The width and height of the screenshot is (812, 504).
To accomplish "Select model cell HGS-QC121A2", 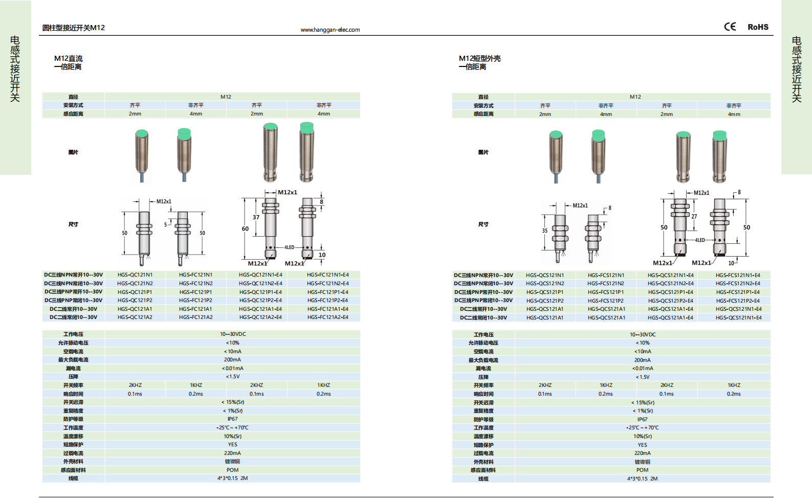I will tap(135, 317).
